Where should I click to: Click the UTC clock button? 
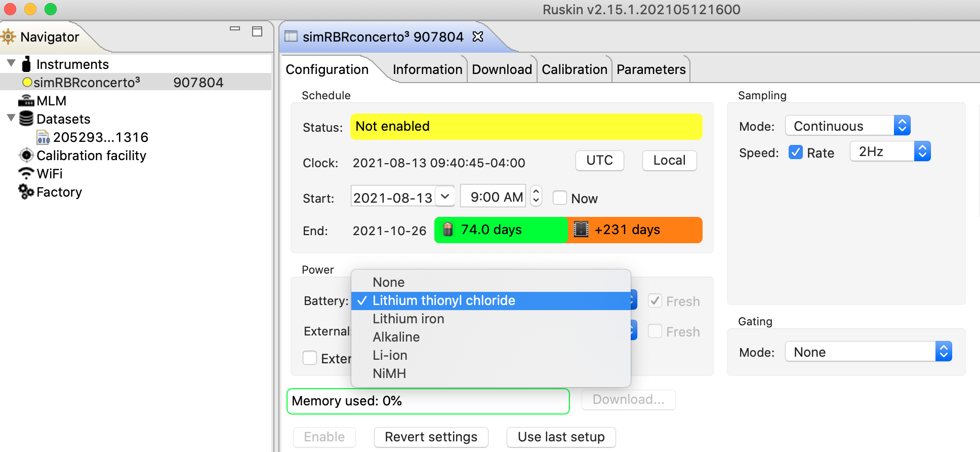599,161
